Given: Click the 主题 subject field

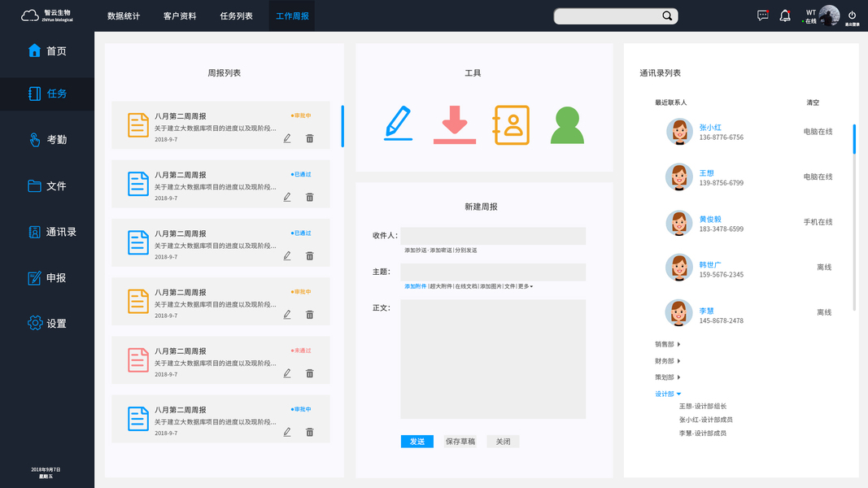Looking at the screenshot, I should click(493, 272).
